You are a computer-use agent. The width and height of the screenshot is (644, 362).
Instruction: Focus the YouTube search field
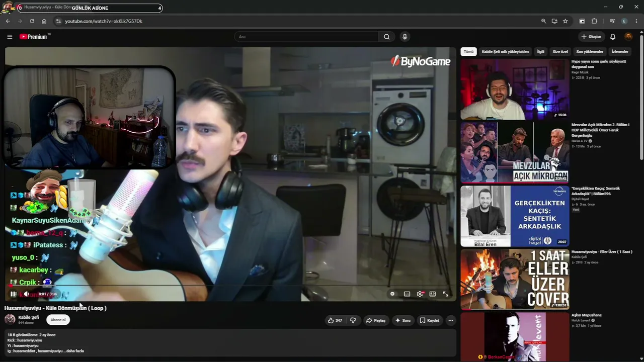point(306,37)
